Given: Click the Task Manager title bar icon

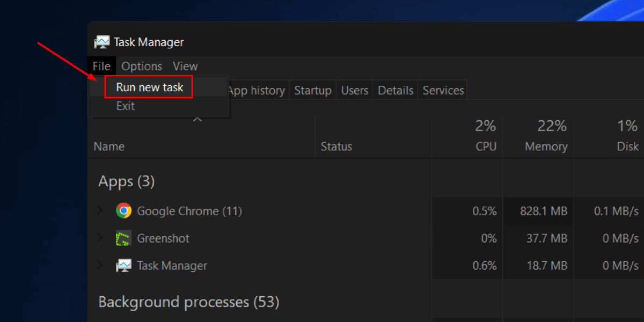Looking at the screenshot, I should [x=102, y=41].
